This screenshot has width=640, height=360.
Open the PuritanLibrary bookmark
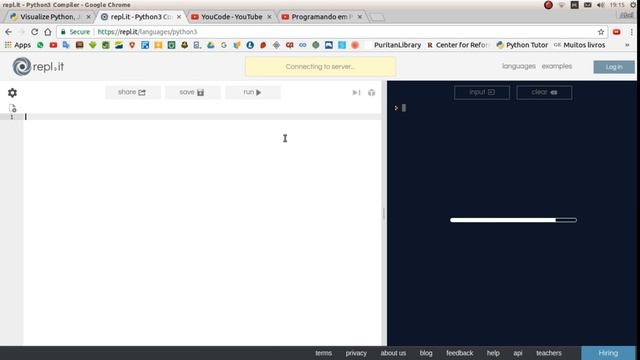coord(397,45)
